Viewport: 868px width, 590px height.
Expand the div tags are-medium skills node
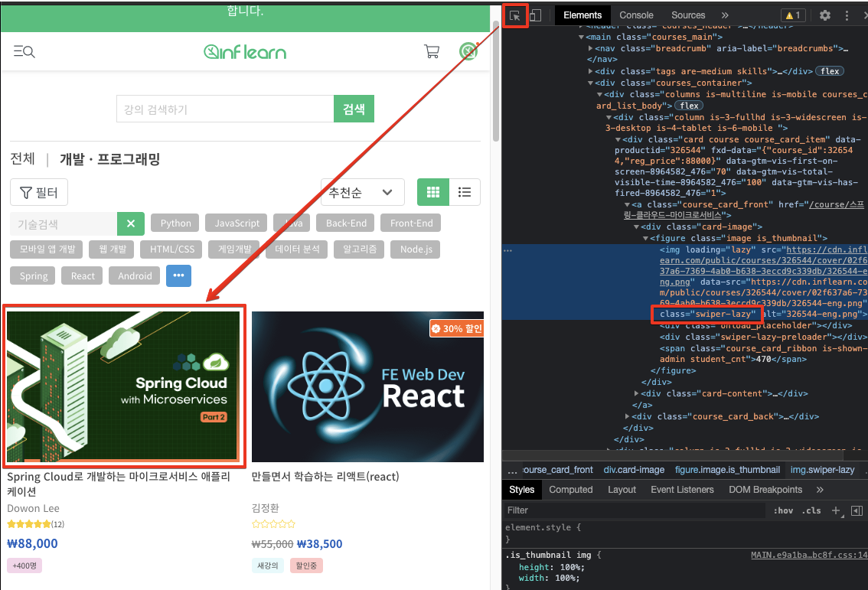click(591, 71)
